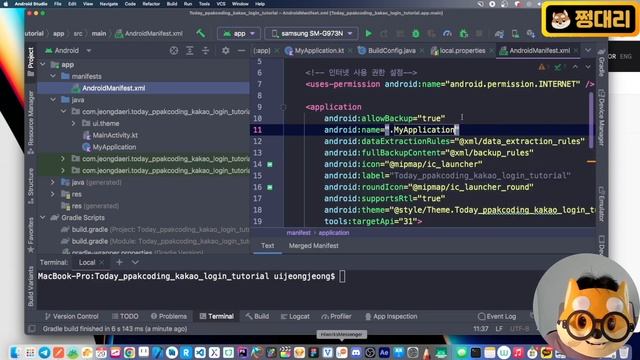
Task: Collapse the Gradle Scripts node
Action: (43, 218)
